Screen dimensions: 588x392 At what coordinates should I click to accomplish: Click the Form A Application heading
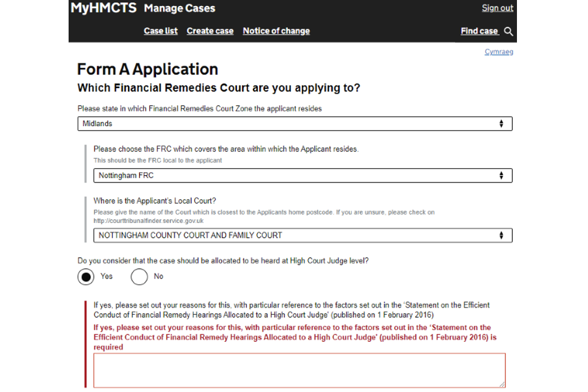(148, 69)
